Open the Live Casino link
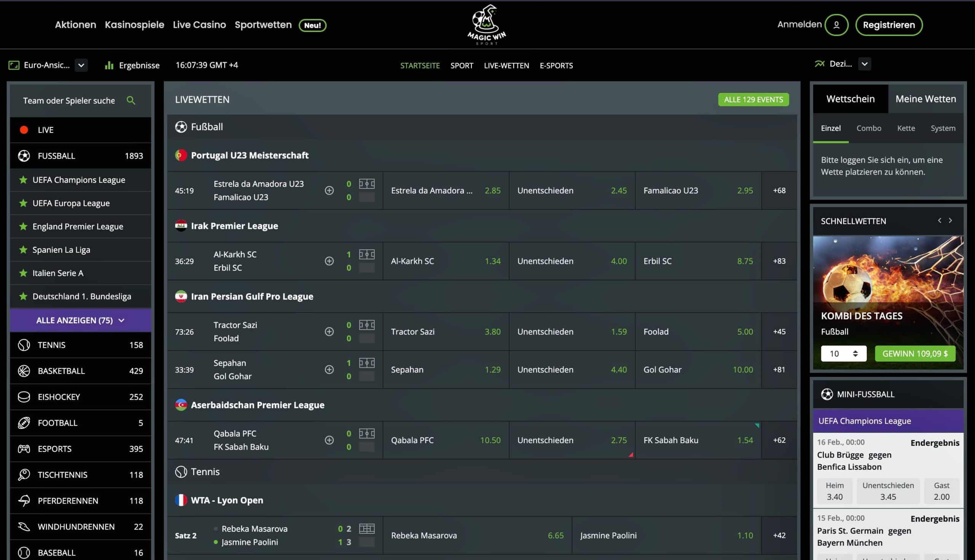The width and height of the screenshot is (975, 560). point(199,25)
